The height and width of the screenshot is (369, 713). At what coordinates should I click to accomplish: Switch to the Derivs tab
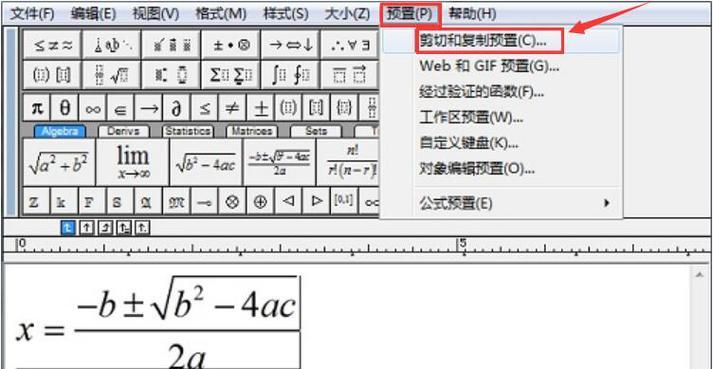(124, 131)
